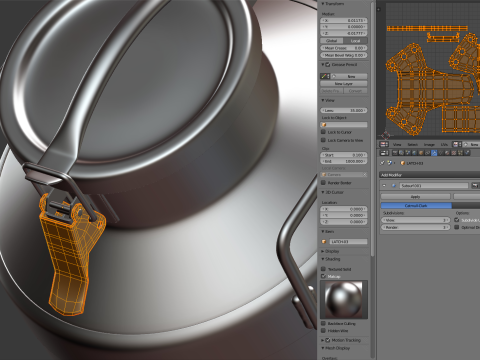
Task: Collapse the Shading panel
Action: click(x=323, y=259)
